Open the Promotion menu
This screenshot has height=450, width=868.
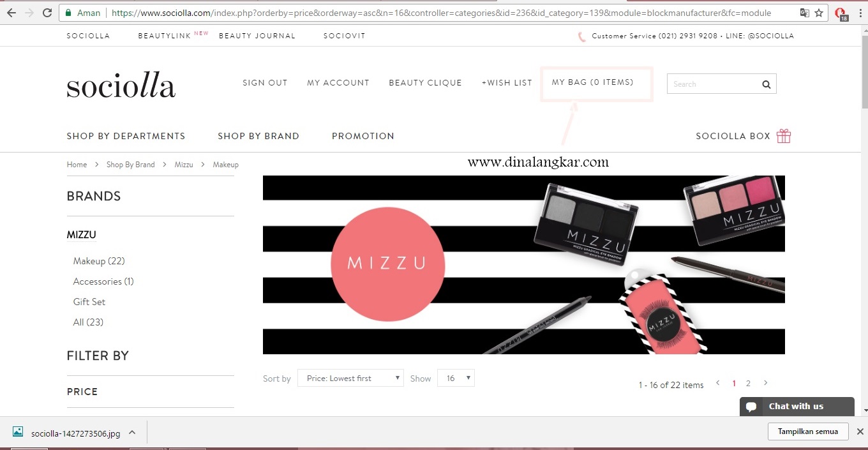[363, 136]
